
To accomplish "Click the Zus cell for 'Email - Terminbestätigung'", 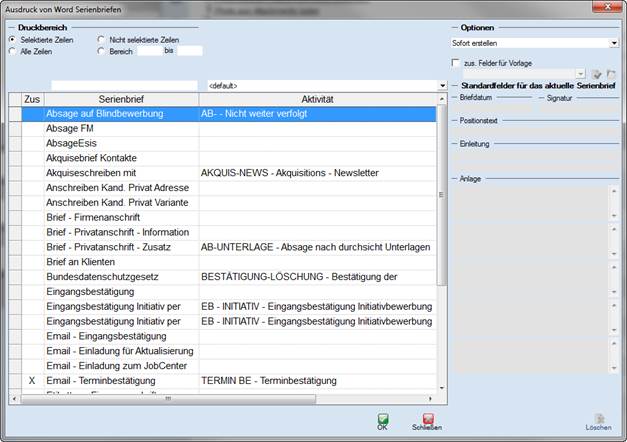I will coord(31,381).
